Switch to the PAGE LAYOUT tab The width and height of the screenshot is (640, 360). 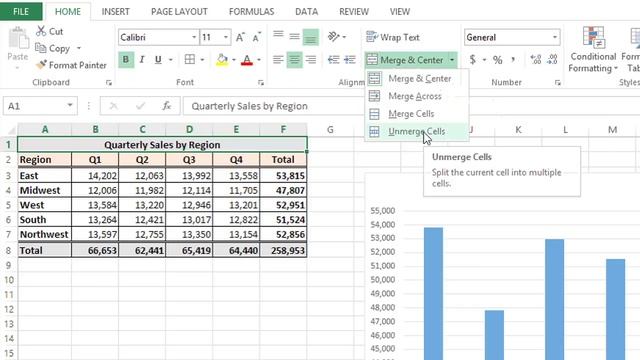(179, 12)
